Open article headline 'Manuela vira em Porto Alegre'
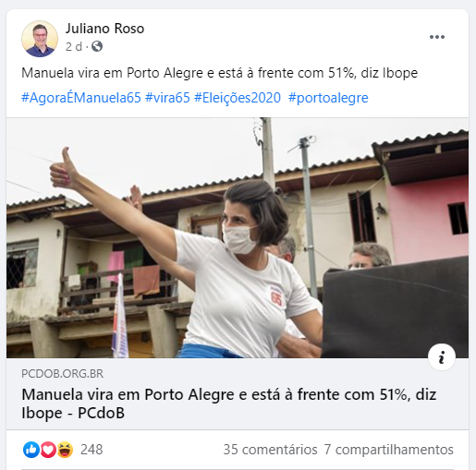This screenshot has width=476, height=470. pyautogui.click(x=228, y=404)
